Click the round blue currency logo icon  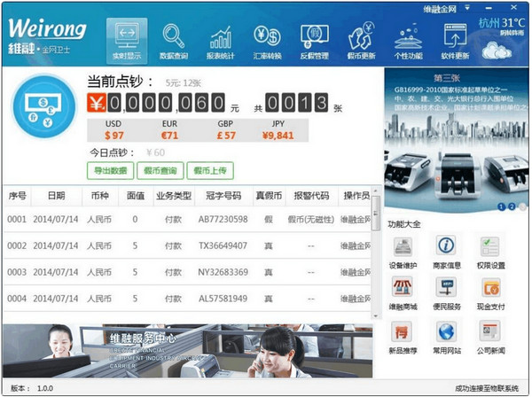point(43,106)
